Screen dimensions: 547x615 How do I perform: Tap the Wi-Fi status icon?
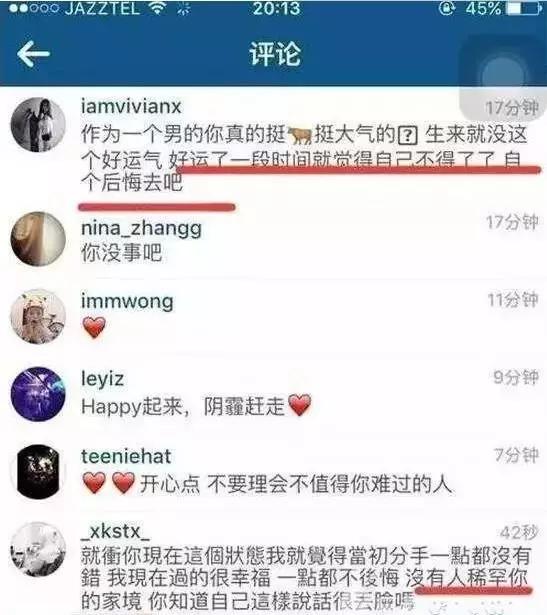[158, 8]
